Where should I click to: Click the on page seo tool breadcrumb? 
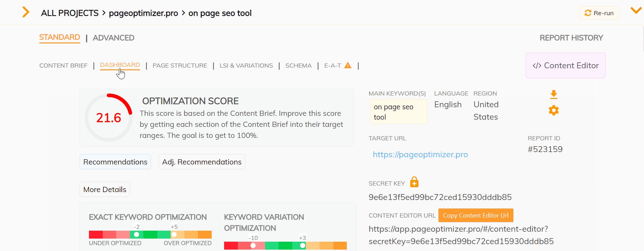coord(220,13)
